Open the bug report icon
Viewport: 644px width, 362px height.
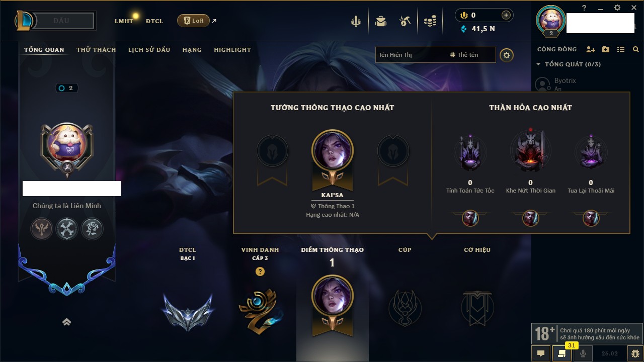(635, 353)
